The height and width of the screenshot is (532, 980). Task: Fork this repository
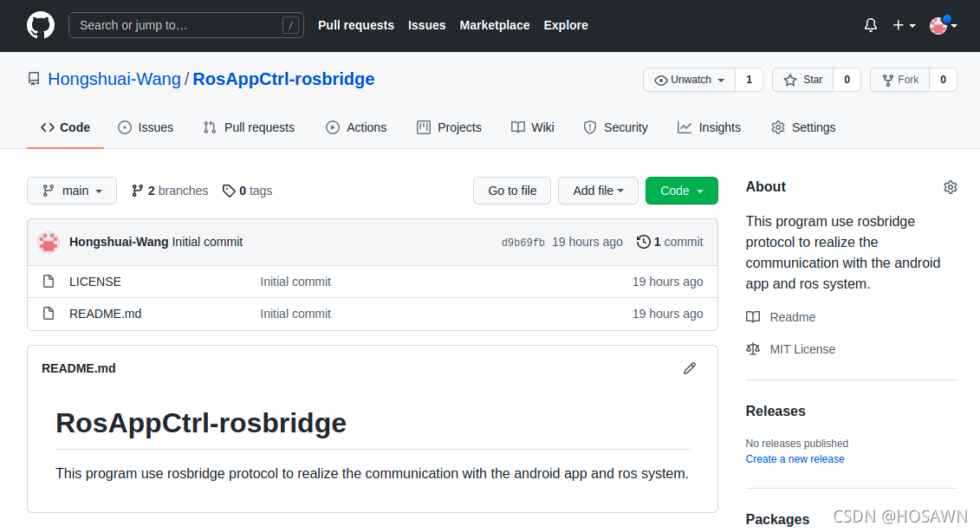tap(900, 80)
